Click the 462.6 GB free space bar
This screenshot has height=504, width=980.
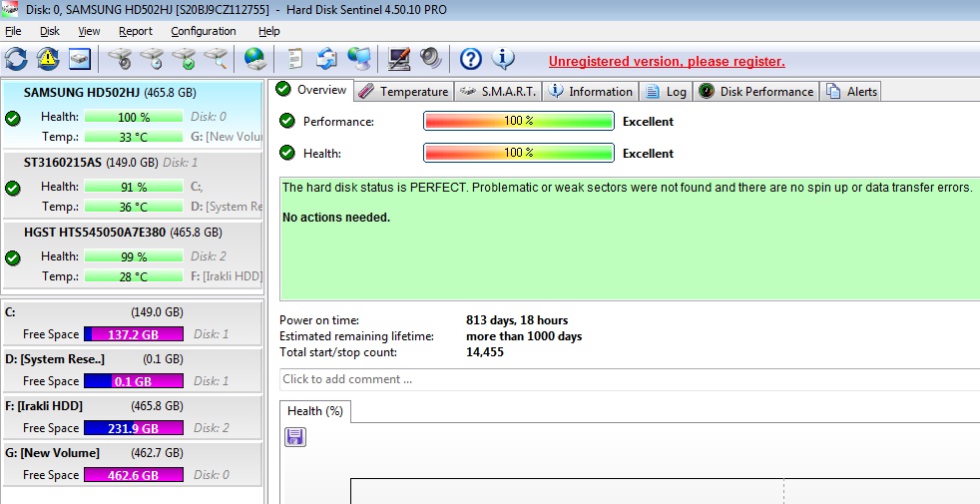coord(133,475)
